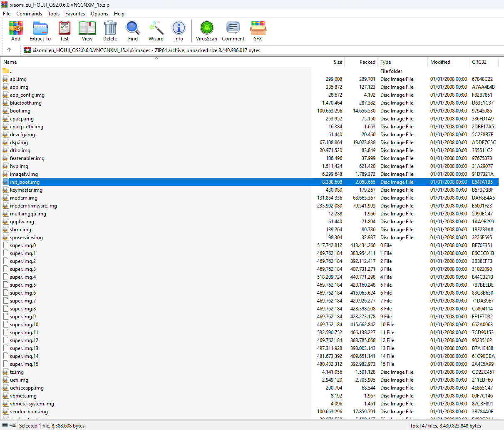The width and height of the screenshot is (504, 430).
Task: Click the boot.img file icon
Action: pos(6,111)
